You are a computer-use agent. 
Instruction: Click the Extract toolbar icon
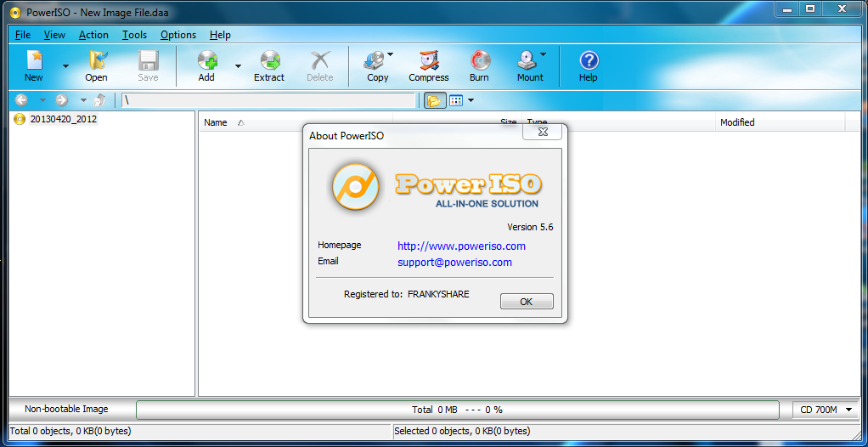tap(269, 60)
